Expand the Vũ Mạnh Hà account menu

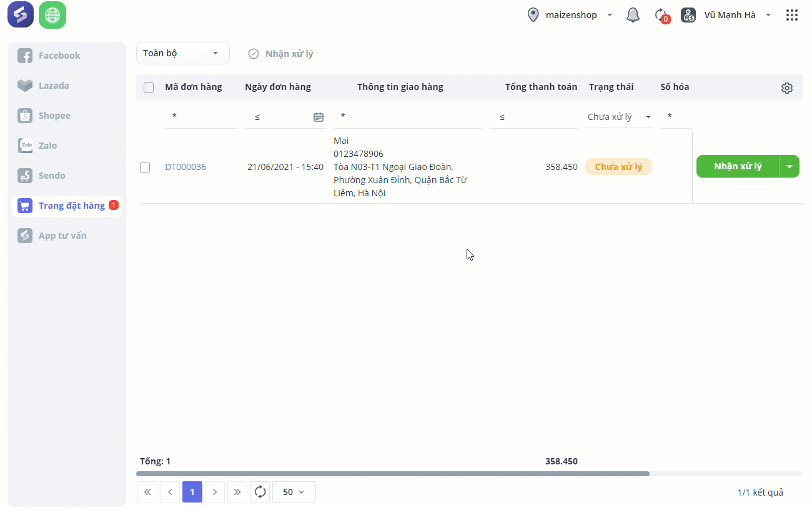click(x=768, y=15)
